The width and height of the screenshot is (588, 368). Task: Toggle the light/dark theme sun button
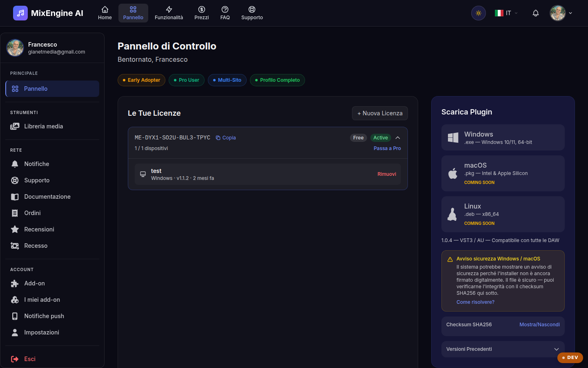[479, 13]
